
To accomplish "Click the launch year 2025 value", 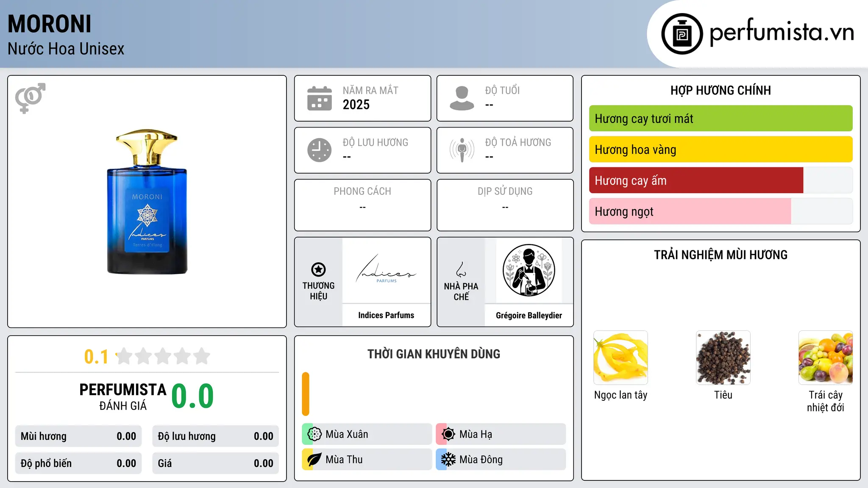I will click(x=356, y=105).
